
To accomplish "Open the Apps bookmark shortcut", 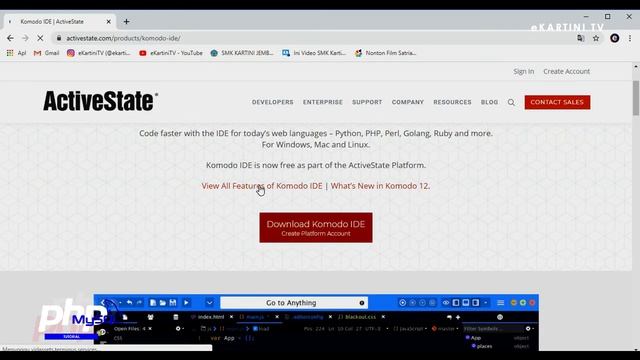I will click(16, 53).
